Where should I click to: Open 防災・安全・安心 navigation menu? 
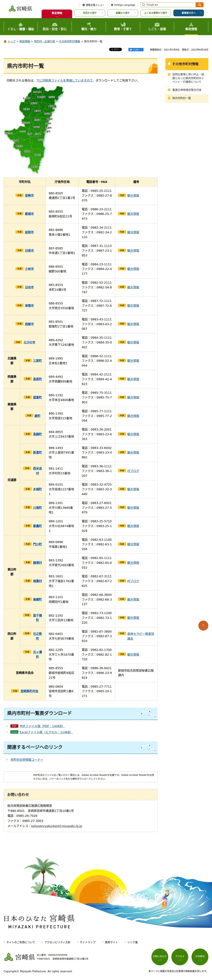coord(54,27)
